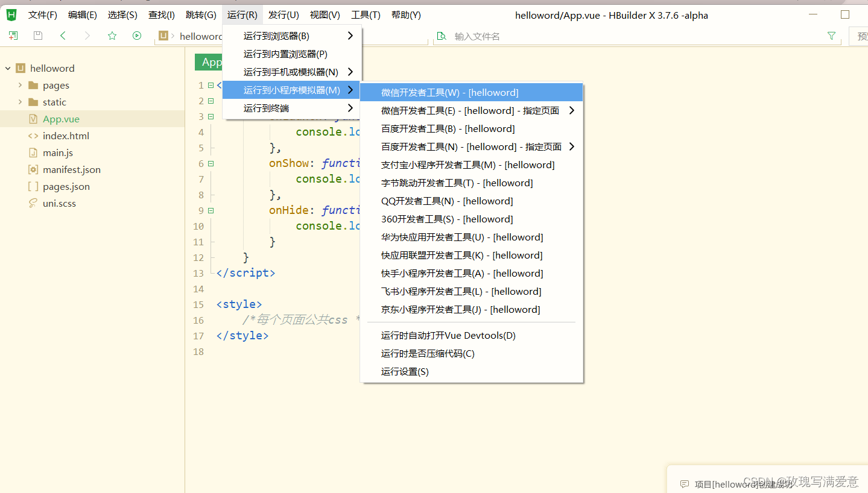The width and height of the screenshot is (868, 493).
Task: Open the 发行(U) menu
Action: (284, 15)
